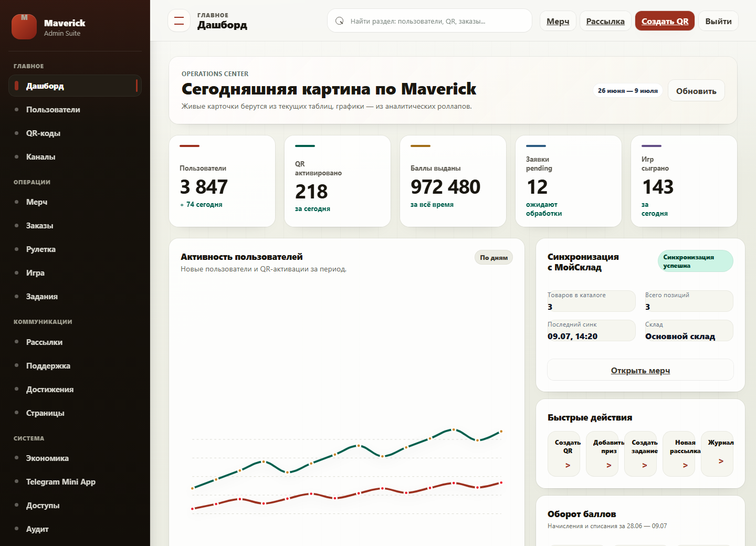Open Доступы in the sidebar
The height and width of the screenshot is (546, 756).
pyautogui.click(x=75, y=505)
